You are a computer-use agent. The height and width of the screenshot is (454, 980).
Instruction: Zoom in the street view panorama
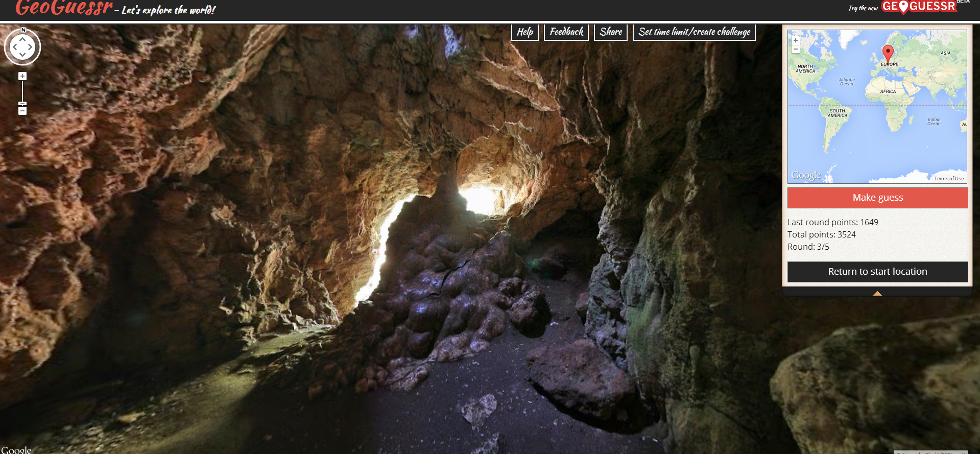(x=22, y=76)
